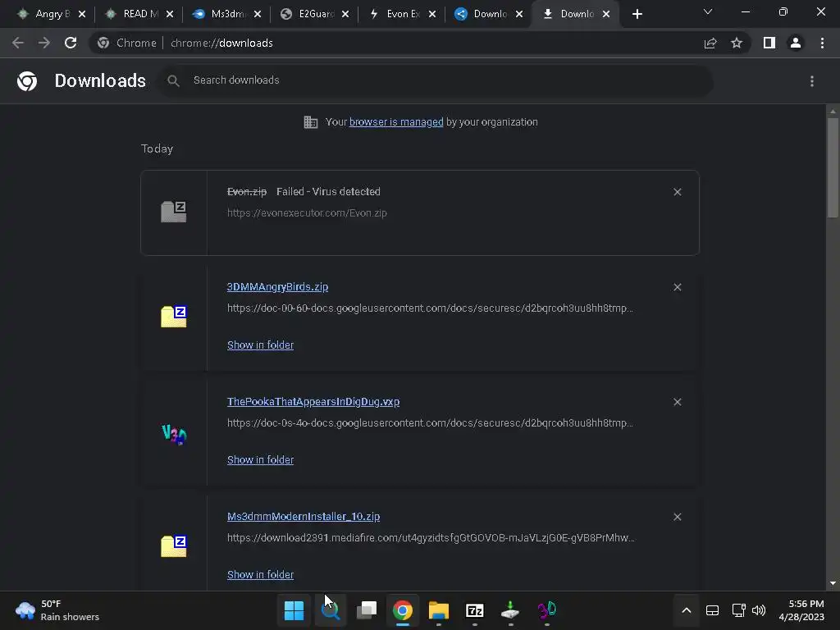This screenshot has width=840, height=630.
Task: Close the Evon Ex tab
Action: [x=432, y=14]
